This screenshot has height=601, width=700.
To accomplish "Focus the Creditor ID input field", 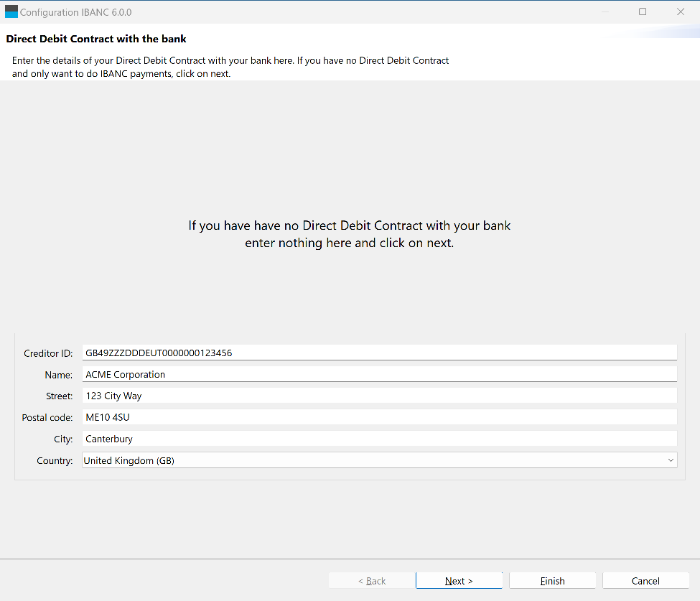I will 380,353.
